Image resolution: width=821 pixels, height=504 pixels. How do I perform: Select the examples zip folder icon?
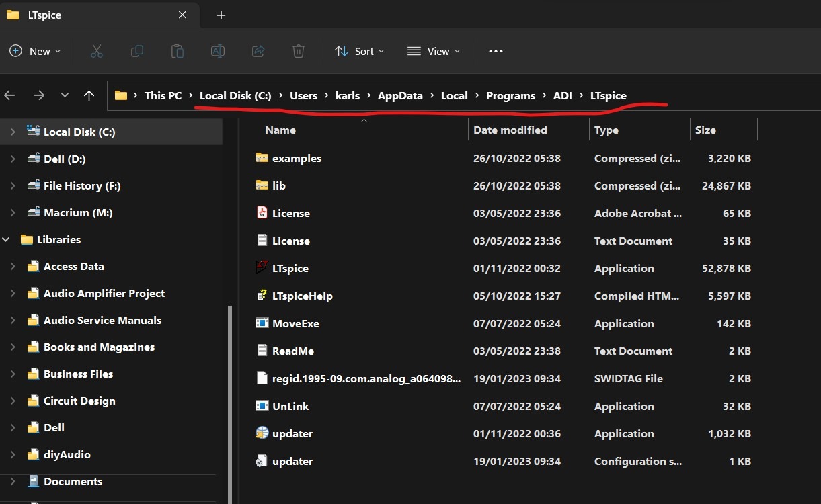coord(262,158)
